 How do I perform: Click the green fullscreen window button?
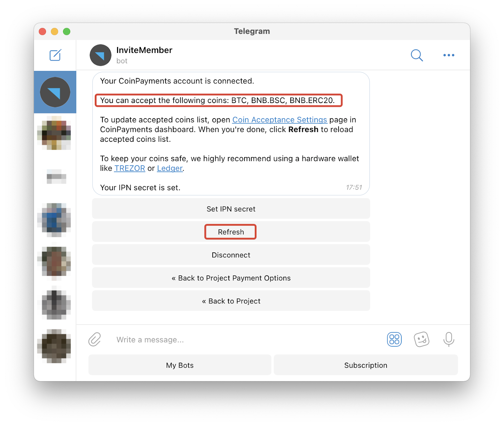(66, 32)
